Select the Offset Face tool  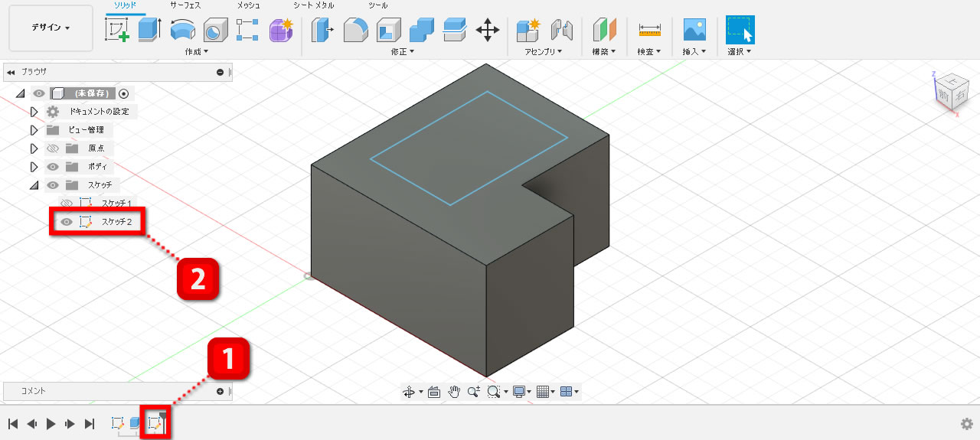(454, 30)
